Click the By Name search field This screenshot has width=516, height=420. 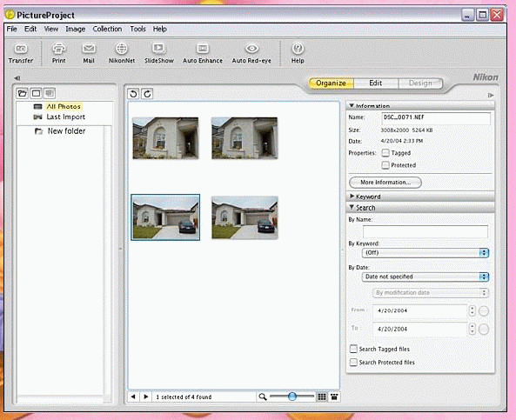426,231
